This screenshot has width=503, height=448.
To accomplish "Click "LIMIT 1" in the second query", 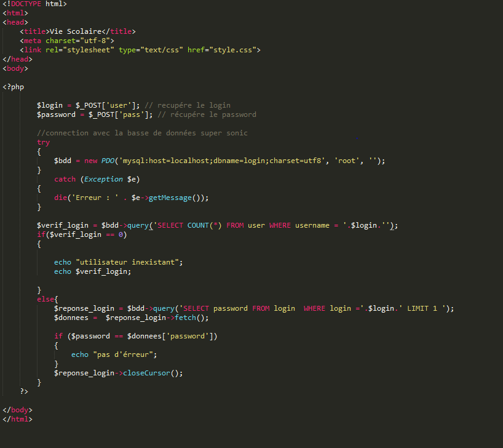I will 422,309.
